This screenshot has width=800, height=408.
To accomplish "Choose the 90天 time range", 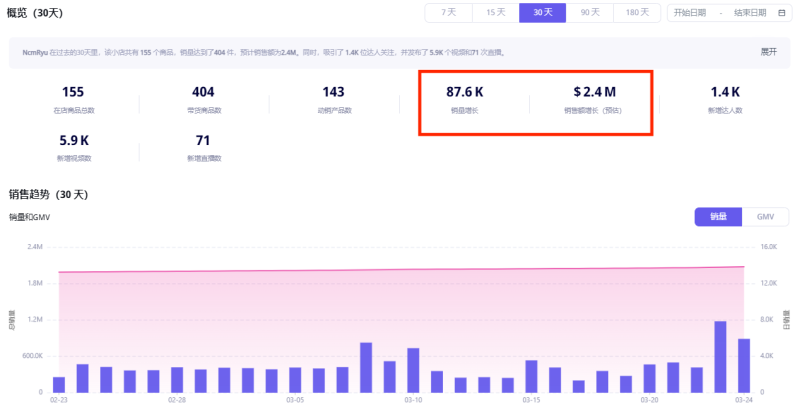I will (590, 13).
